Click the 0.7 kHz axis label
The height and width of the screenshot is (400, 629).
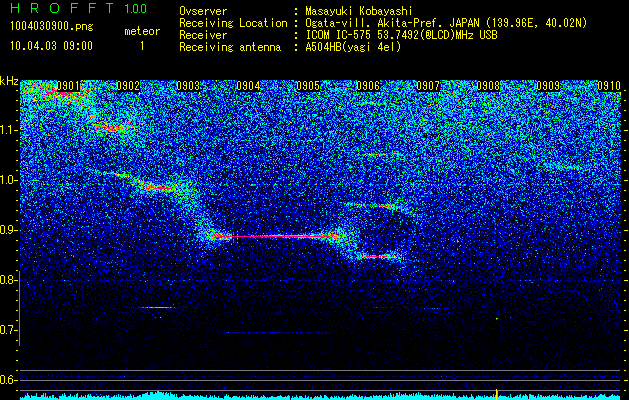coord(9,330)
